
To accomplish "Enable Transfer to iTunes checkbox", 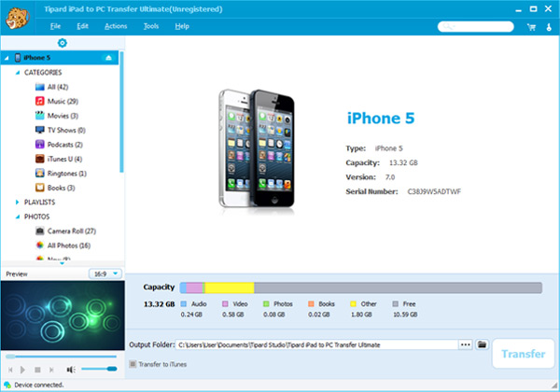I will [133, 364].
